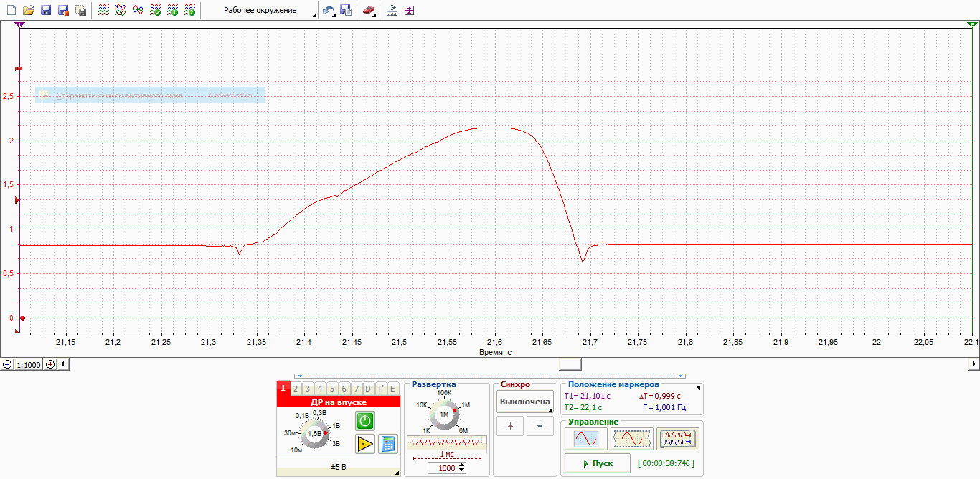Expand the ±5 В input range selector
The width and height of the screenshot is (980, 479).
tap(338, 468)
